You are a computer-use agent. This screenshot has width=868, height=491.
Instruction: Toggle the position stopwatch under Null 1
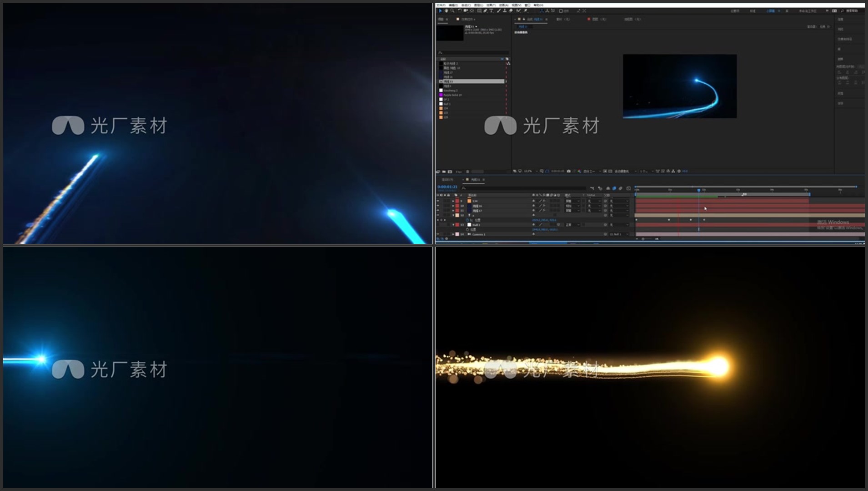tap(467, 229)
